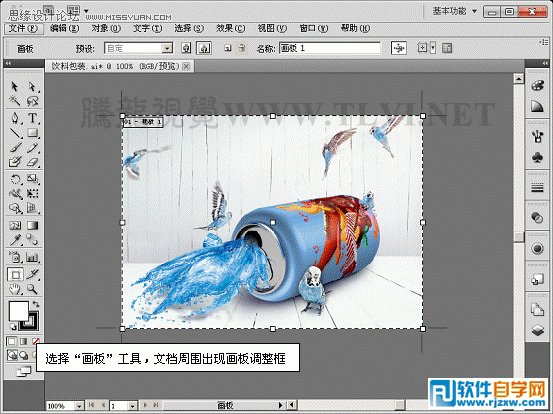Reset default fill and stroke
Screen dimensions: 553x414
point(13,326)
